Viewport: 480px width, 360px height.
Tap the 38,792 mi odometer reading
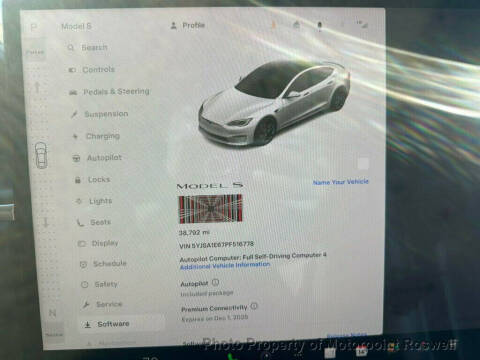point(194,233)
